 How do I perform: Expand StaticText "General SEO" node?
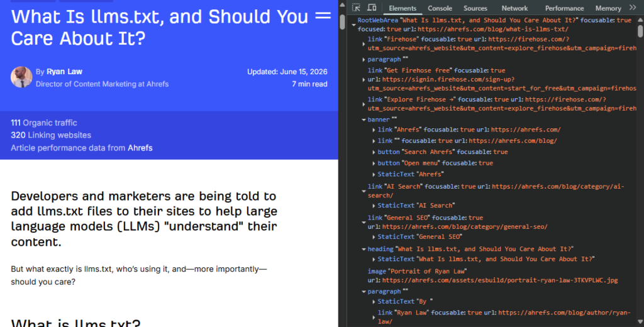(x=374, y=237)
